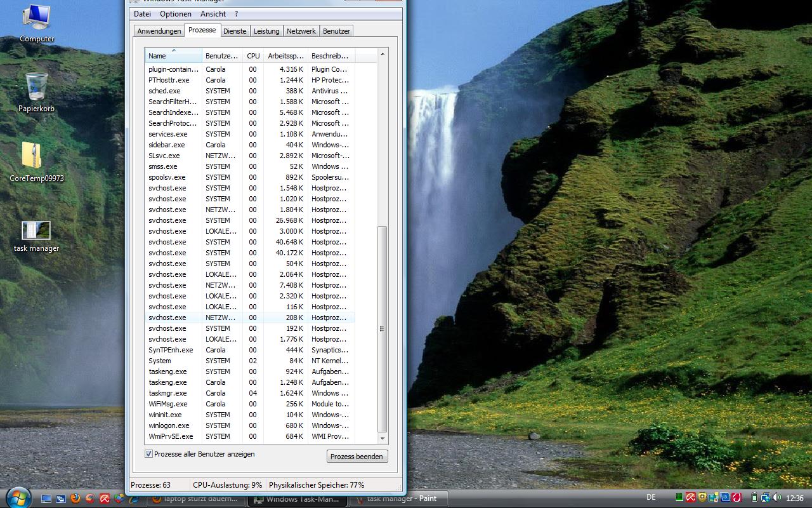Open the ? help menu
The width and height of the screenshot is (812, 508).
(x=236, y=14)
